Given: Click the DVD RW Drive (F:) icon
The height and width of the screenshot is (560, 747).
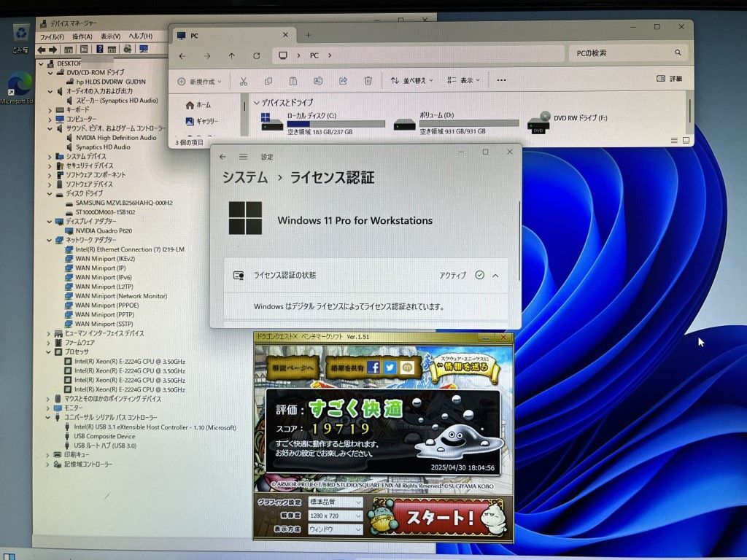Looking at the screenshot, I should click(x=539, y=122).
